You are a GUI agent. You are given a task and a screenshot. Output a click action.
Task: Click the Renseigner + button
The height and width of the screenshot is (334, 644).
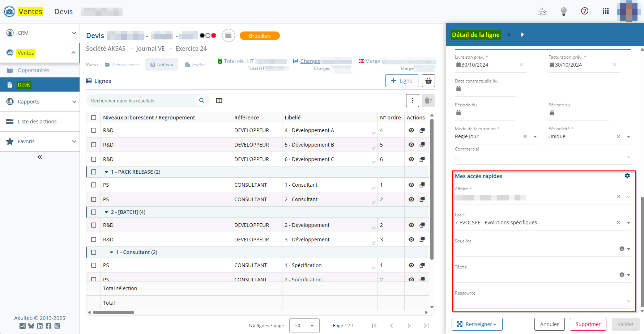coord(477,324)
